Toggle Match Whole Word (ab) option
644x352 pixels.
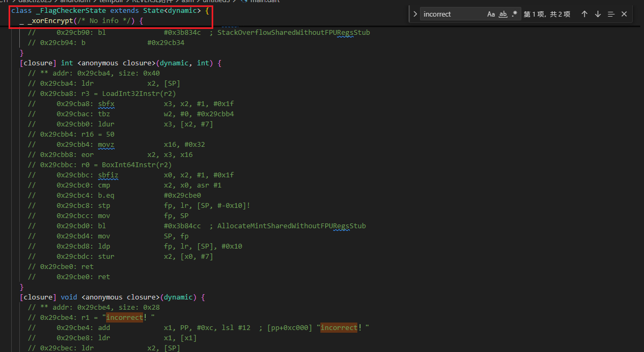click(x=503, y=14)
